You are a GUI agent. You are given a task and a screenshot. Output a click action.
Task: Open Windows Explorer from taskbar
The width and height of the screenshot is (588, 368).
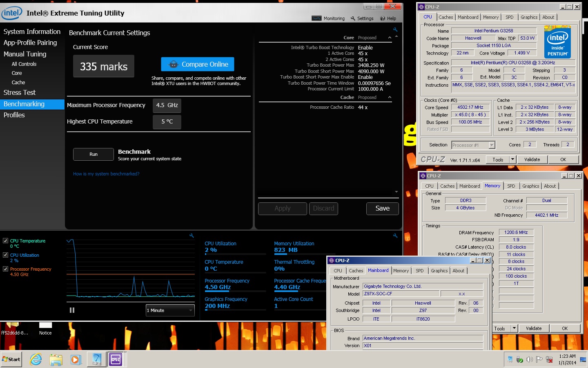56,359
